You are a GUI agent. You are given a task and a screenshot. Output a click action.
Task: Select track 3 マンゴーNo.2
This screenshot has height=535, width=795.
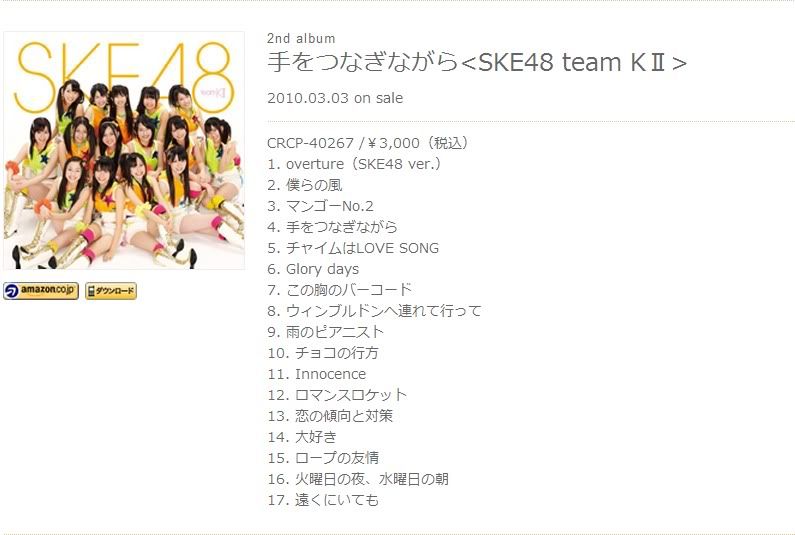coord(320,206)
